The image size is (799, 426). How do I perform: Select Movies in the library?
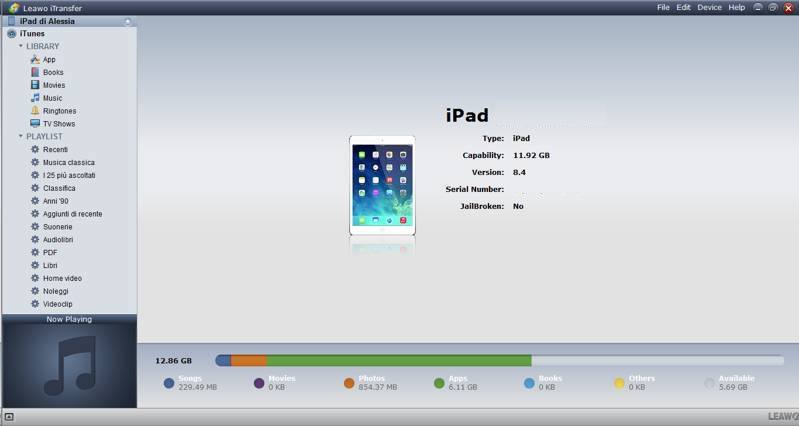53,86
